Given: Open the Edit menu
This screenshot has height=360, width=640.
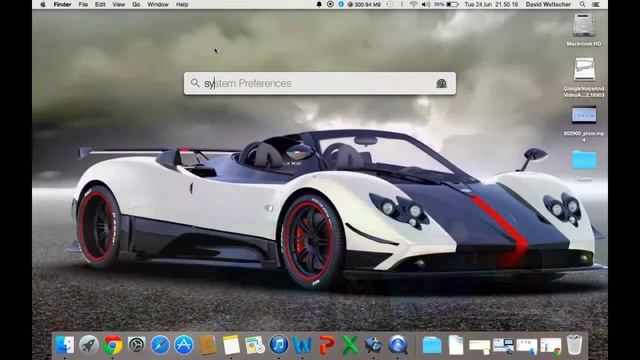Looking at the screenshot, I should [x=100, y=4].
